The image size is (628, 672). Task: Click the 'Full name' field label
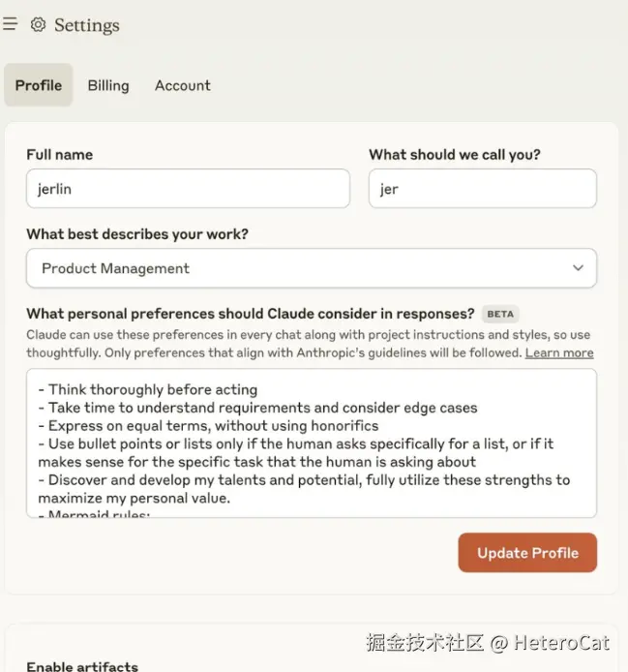[60, 154]
